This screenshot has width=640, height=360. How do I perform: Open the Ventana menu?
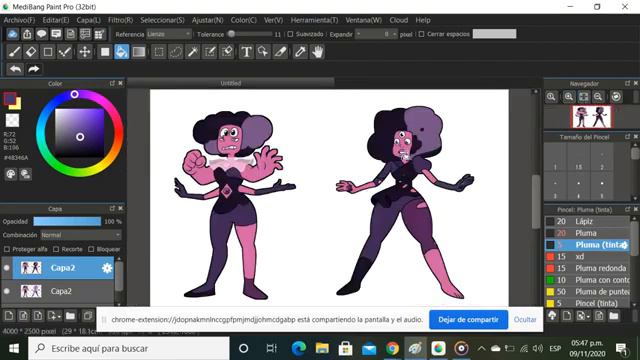[x=363, y=20]
